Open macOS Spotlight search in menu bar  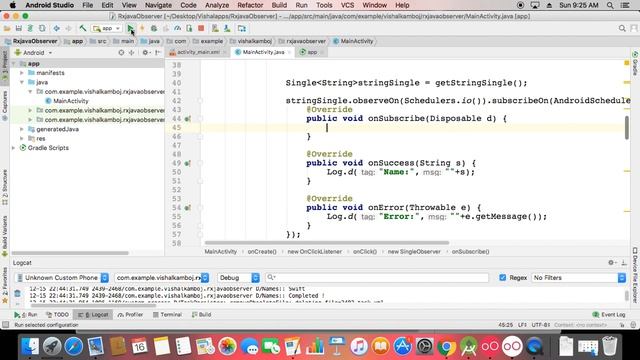(x=610, y=5)
